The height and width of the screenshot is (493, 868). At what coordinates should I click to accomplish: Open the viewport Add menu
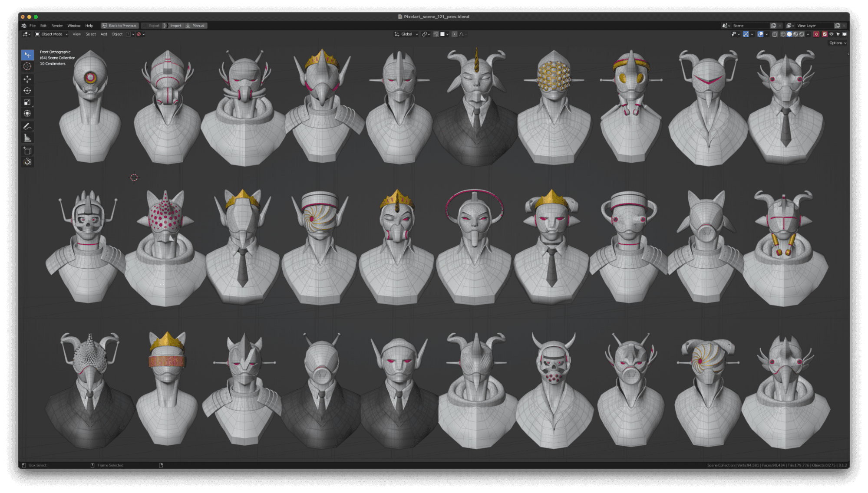tap(104, 34)
